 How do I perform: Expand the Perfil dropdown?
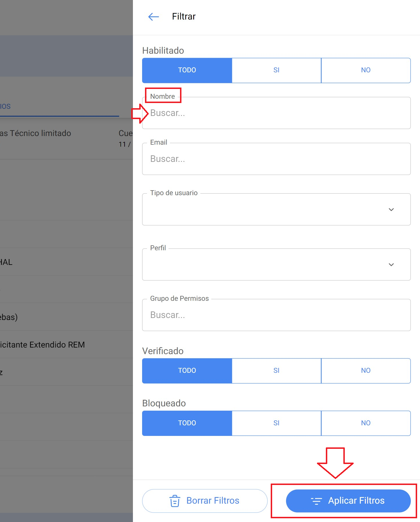pos(276,265)
